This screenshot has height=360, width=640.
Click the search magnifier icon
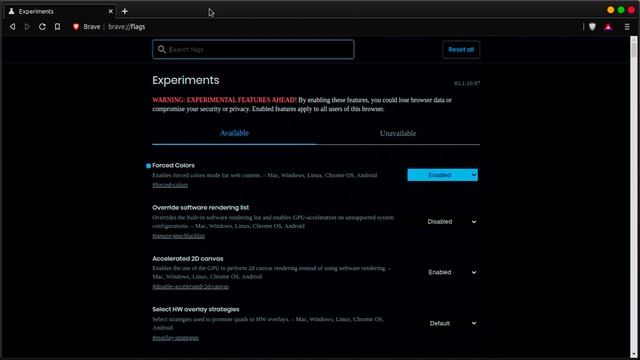[x=162, y=49]
